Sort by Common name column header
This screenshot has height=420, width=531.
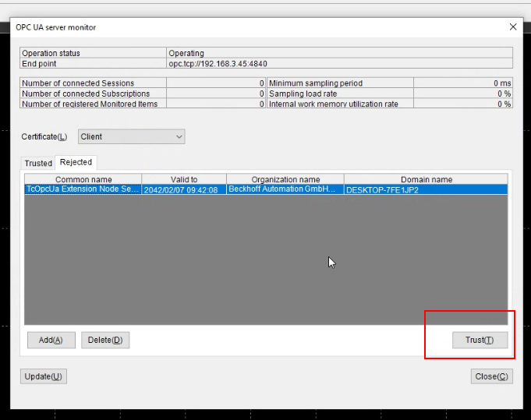[83, 179]
